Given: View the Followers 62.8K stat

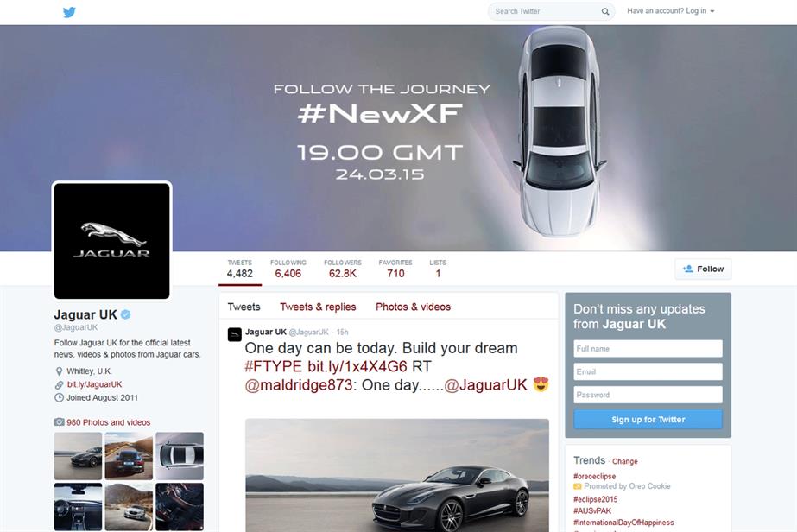Looking at the screenshot, I should click(343, 269).
